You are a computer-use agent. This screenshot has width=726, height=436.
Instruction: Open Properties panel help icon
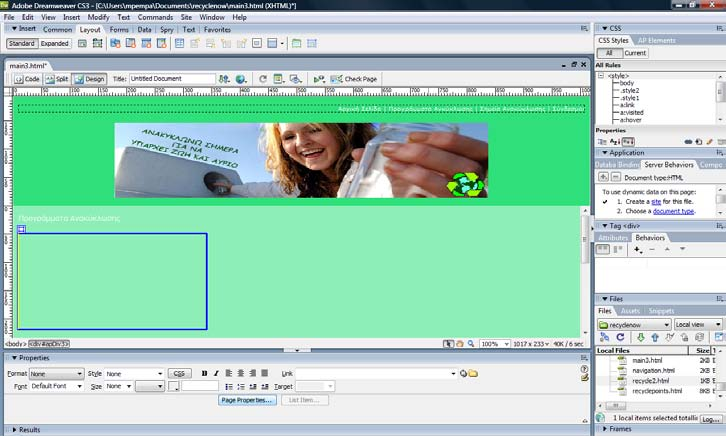584,369
